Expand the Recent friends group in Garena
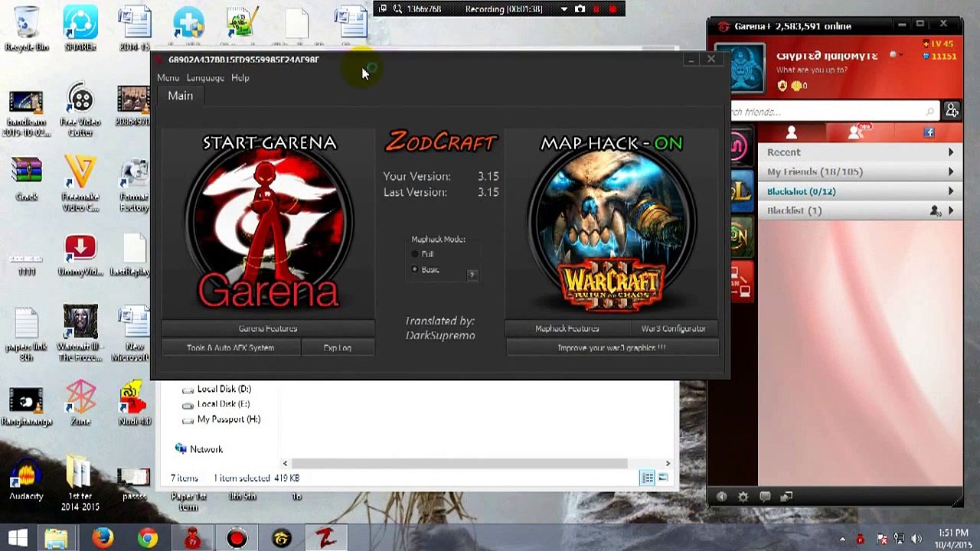This screenshot has width=980, height=551. [x=861, y=152]
